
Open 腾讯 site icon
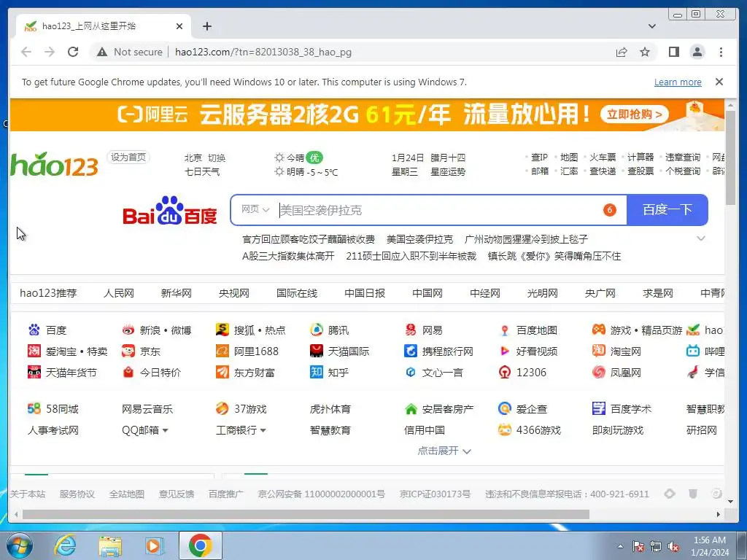[317, 330]
